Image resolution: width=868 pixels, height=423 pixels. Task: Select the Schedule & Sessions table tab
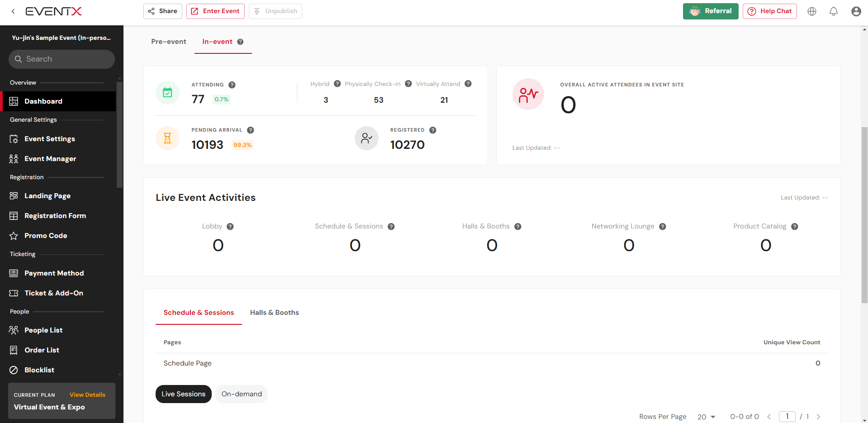[199, 313]
